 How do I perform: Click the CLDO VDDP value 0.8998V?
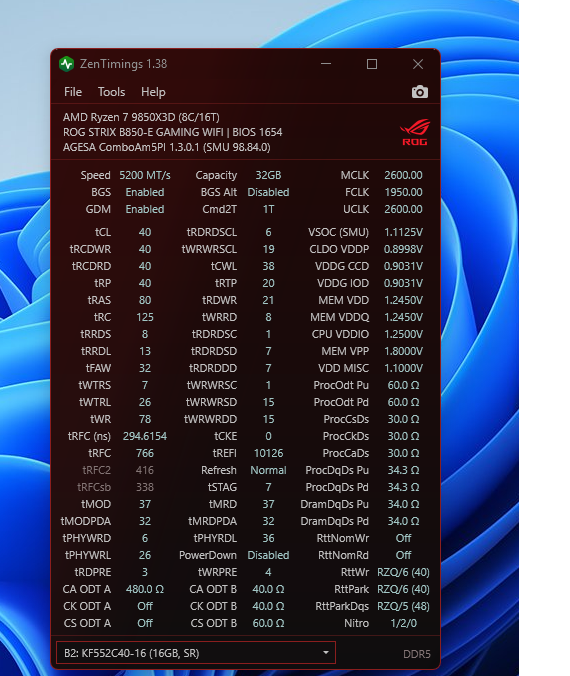point(403,249)
